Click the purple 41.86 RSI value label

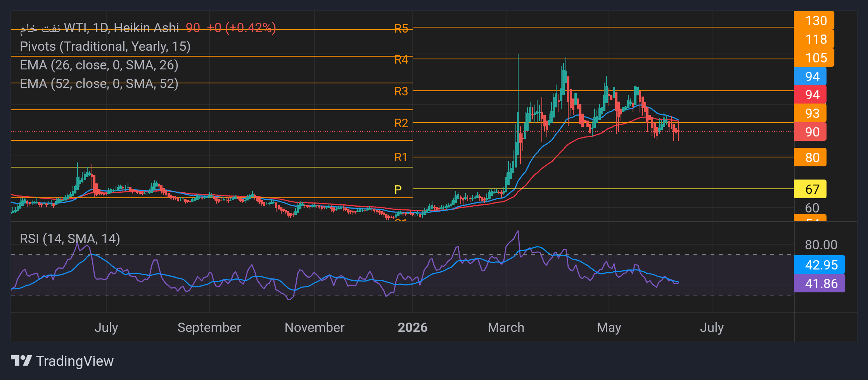(820, 283)
